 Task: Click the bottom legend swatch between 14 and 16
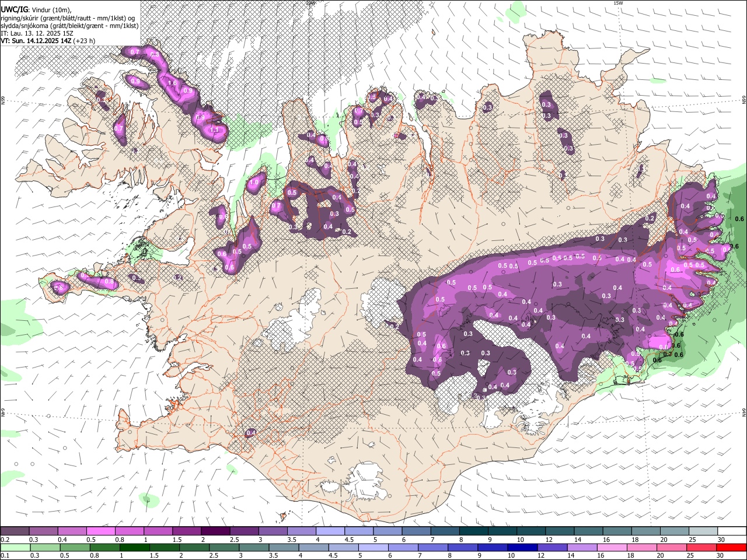coord(582,547)
